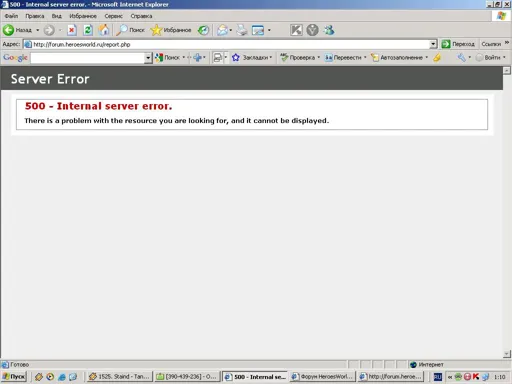Screen dimensions: 512x384
Task: Click the Войти sign-in button
Action: tap(488, 58)
